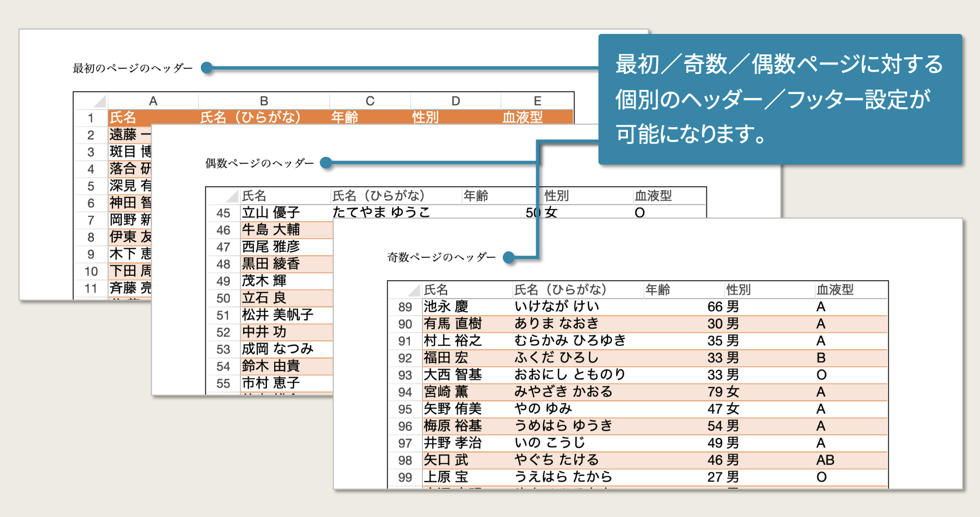Click the 成岡 なつみ cell
Image resolution: width=980 pixels, height=517 pixels.
286,349
